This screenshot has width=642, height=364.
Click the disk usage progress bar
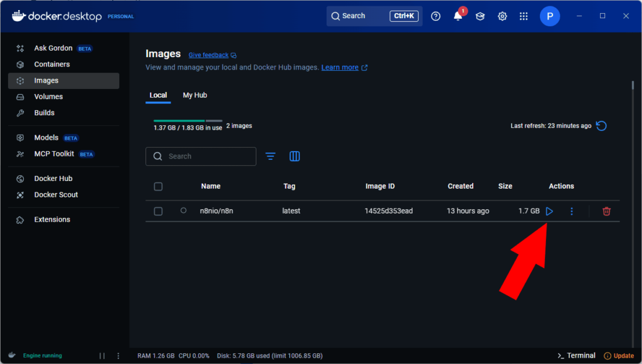point(188,121)
